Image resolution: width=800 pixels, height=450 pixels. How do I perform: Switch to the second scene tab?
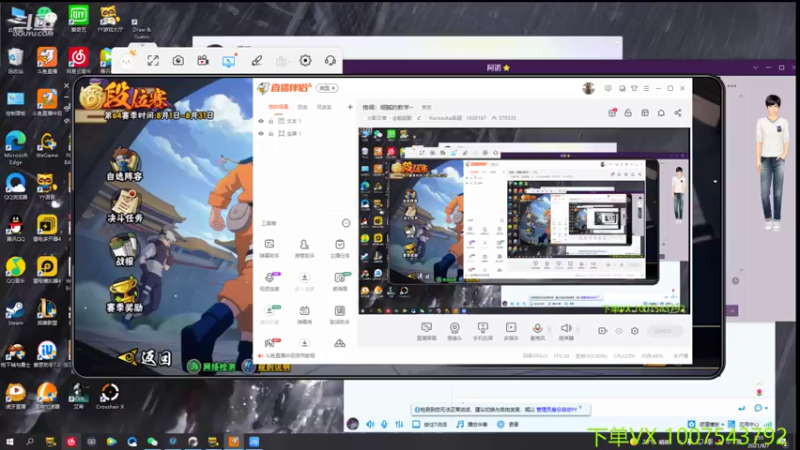303,107
